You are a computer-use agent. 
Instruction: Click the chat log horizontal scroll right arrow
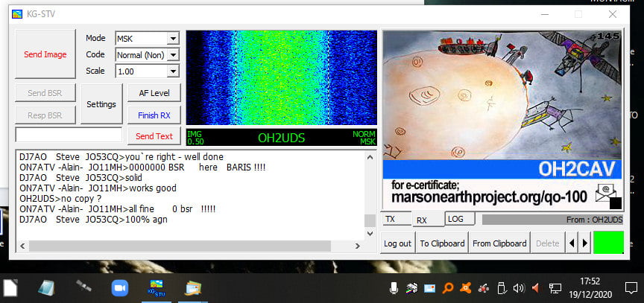click(357, 246)
